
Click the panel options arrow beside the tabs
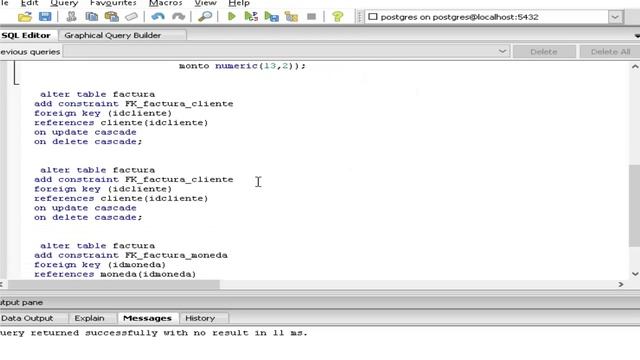[x=637, y=36]
